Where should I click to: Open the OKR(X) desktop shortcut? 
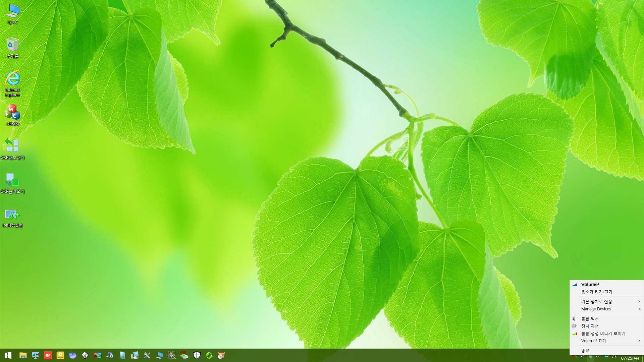pos(12,115)
